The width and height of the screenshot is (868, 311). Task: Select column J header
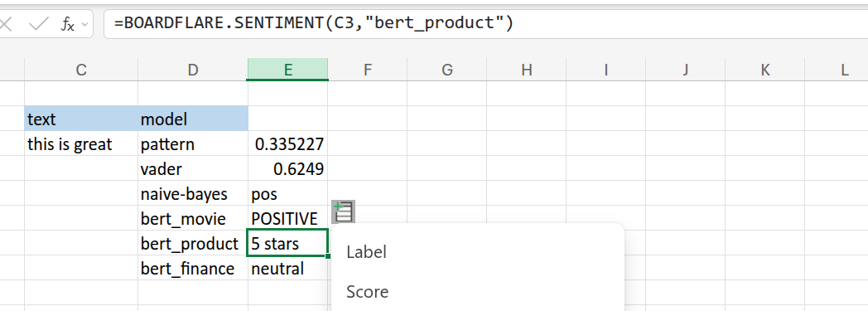pyautogui.click(x=685, y=70)
